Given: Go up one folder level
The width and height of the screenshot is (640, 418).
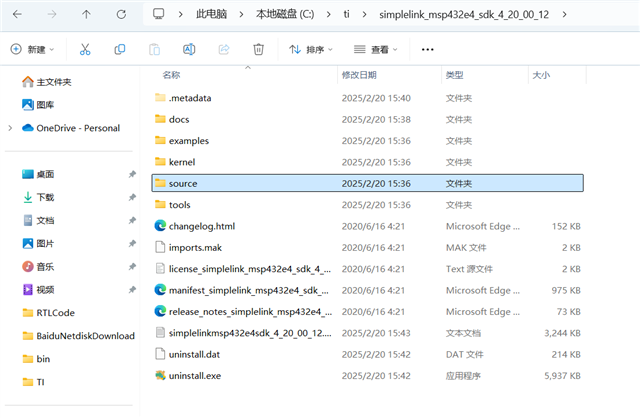Looking at the screenshot, I should click(x=86, y=15).
